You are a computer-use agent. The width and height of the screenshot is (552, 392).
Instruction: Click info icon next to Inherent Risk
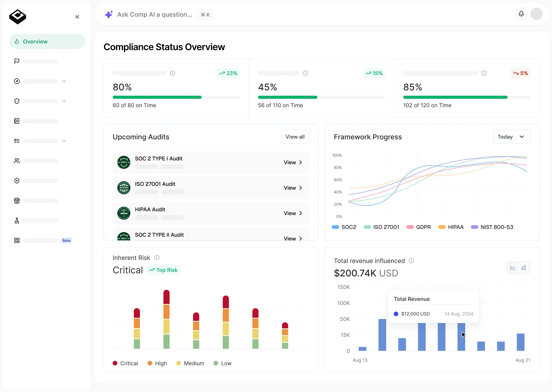157,258
